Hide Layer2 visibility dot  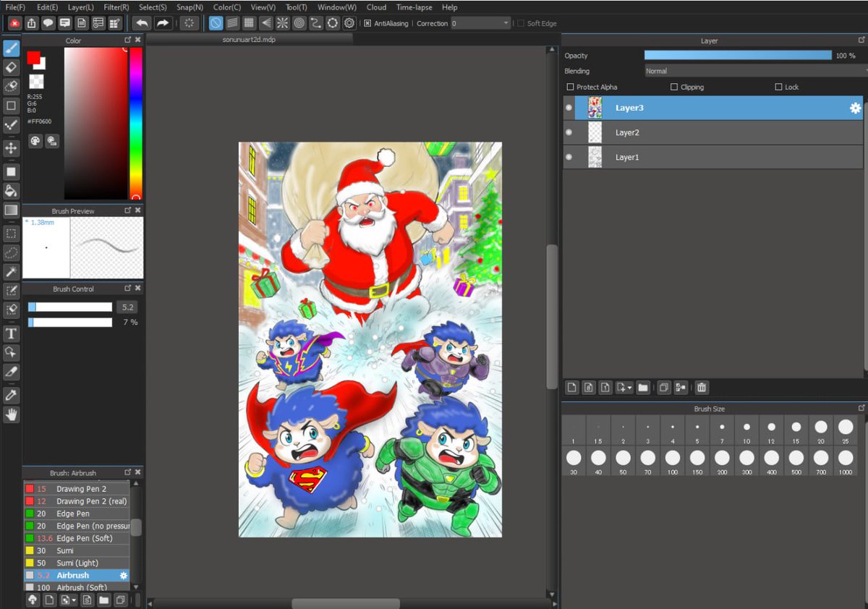[x=569, y=132]
